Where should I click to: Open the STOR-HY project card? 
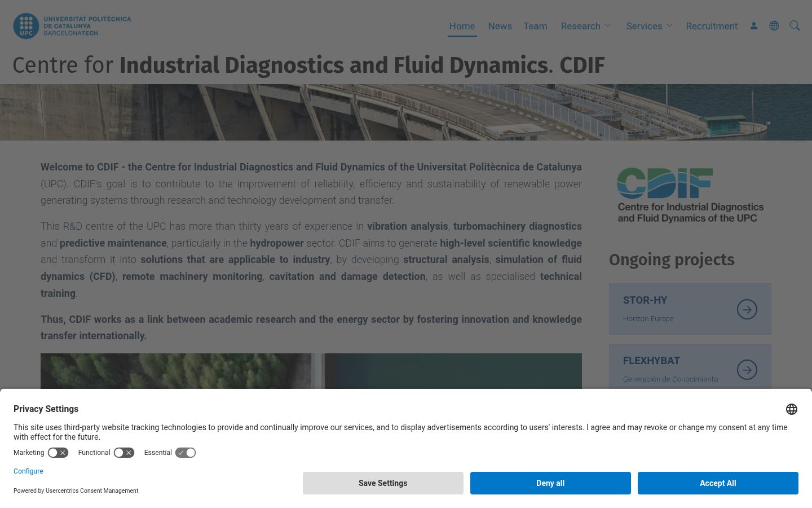[x=690, y=309]
